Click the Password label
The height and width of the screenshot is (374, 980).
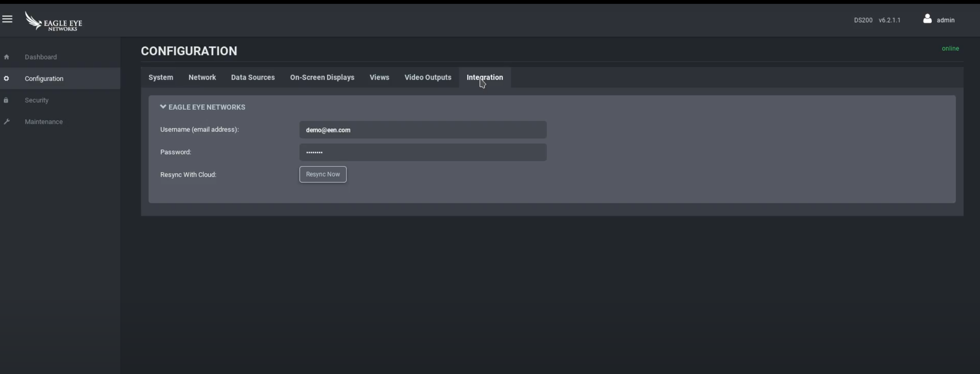point(176,152)
